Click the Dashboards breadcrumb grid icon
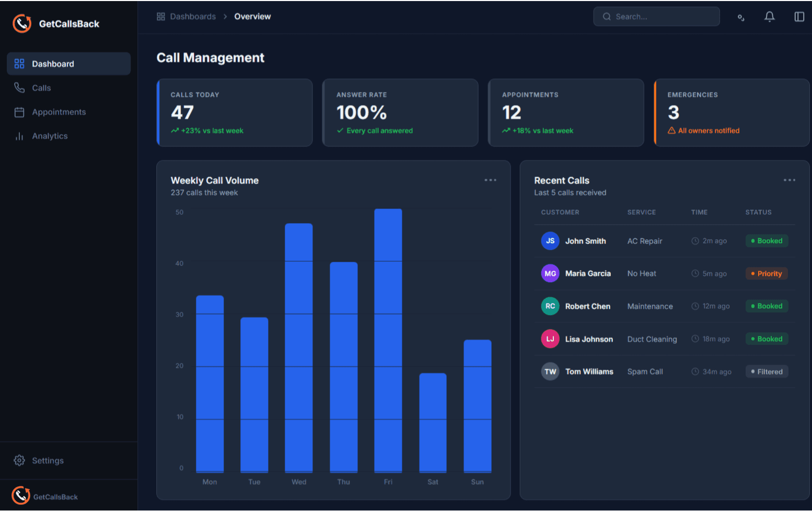The image size is (812, 511). [x=160, y=16]
